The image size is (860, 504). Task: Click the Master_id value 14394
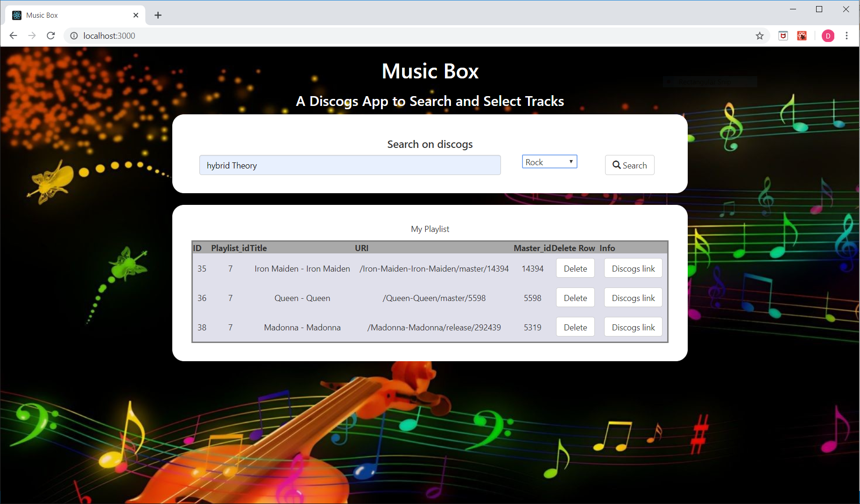pyautogui.click(x=533, y=269)
